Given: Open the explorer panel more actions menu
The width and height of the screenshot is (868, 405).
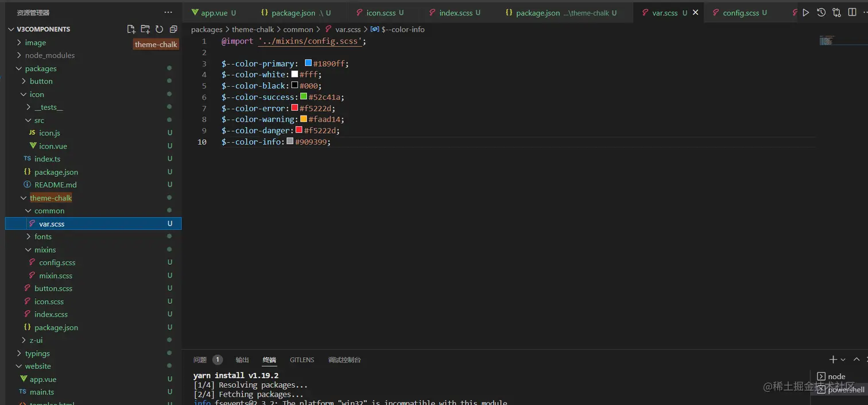Looking at the screenshot, I should point(168,12).
